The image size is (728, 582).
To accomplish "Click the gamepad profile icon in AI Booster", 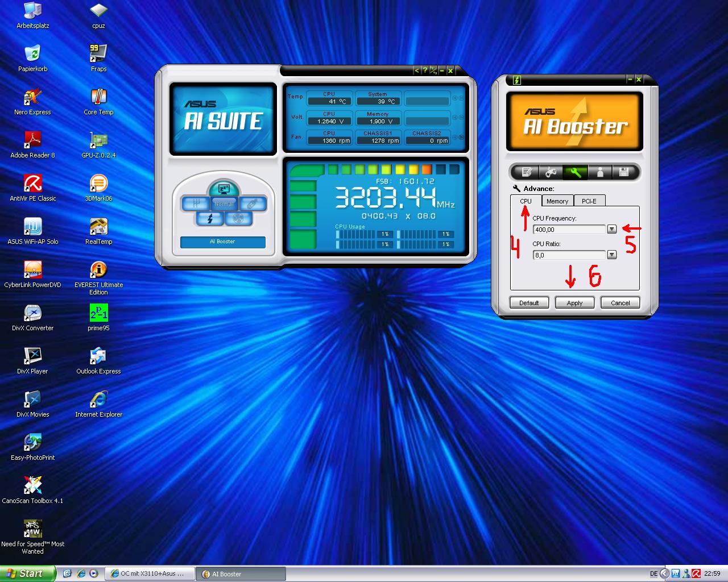I will (551, 172).
